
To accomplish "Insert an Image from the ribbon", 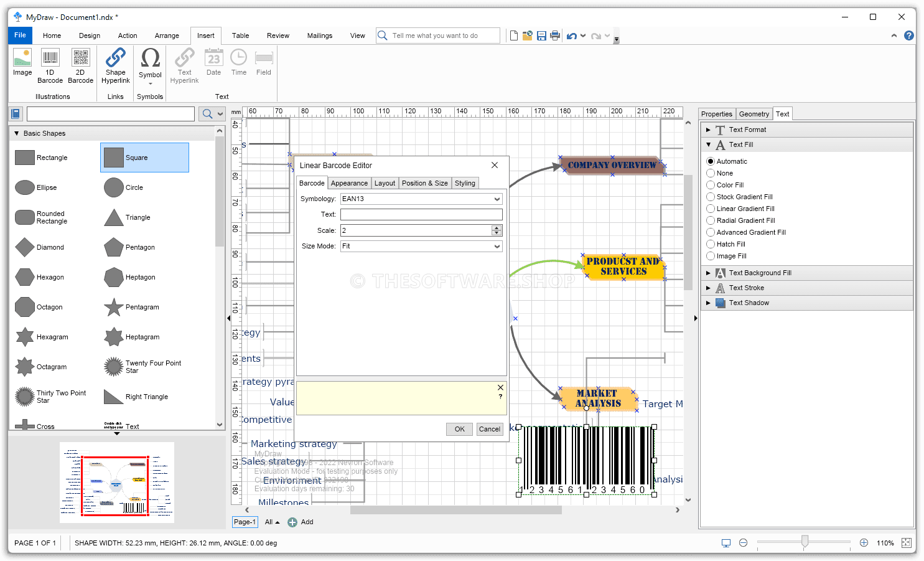I will (22, 63).
